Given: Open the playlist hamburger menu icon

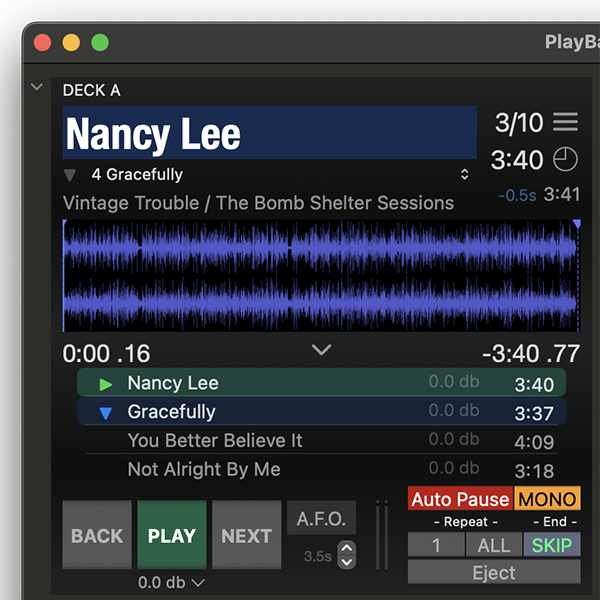Looking at the screenshot, I should [x=565, y=122].
